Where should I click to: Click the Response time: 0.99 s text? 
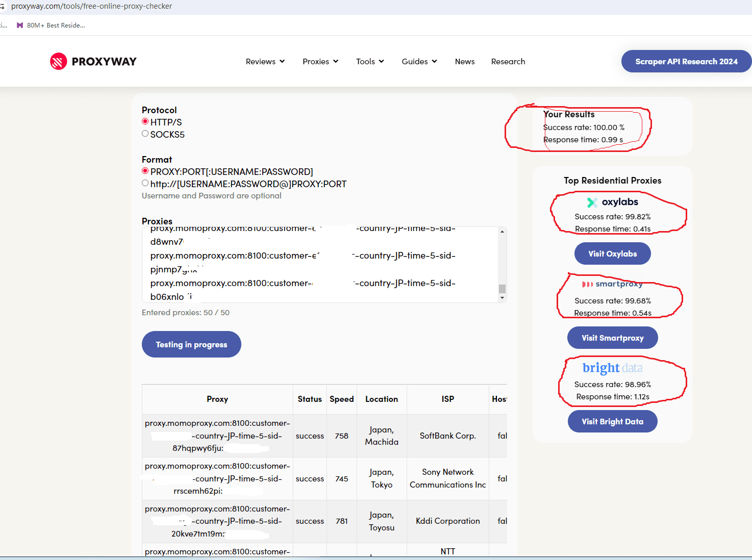tap(583, 140)
